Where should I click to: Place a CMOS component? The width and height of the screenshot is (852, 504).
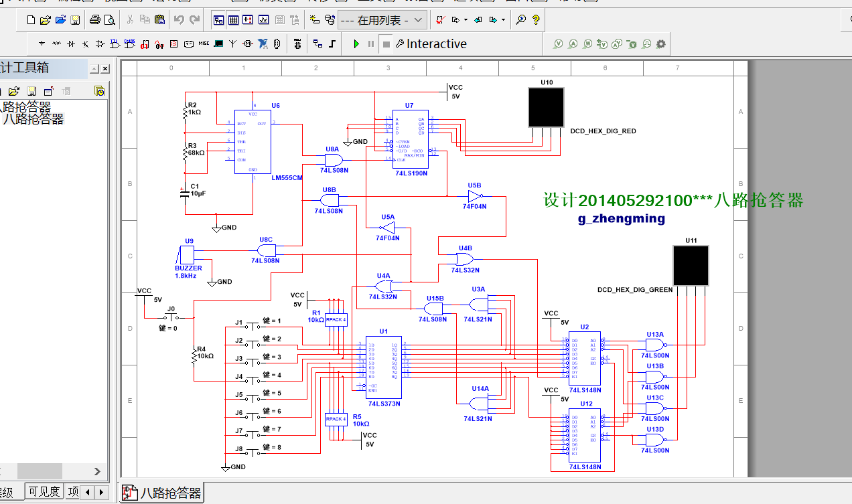[129, 44]
